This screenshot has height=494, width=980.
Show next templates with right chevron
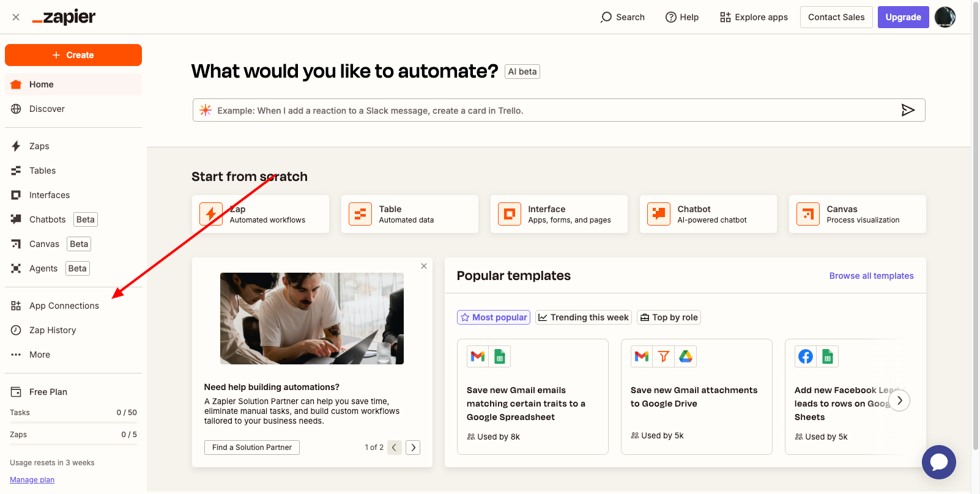[899, 400]
